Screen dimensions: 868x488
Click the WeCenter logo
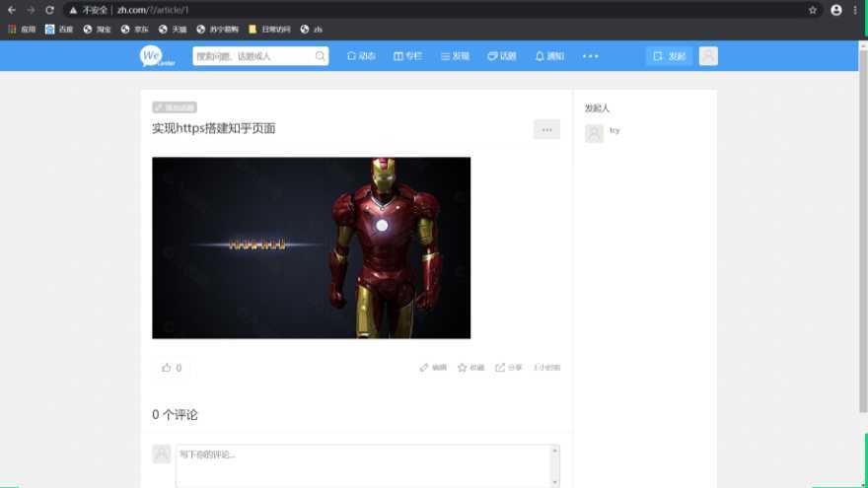pos(157,56)
